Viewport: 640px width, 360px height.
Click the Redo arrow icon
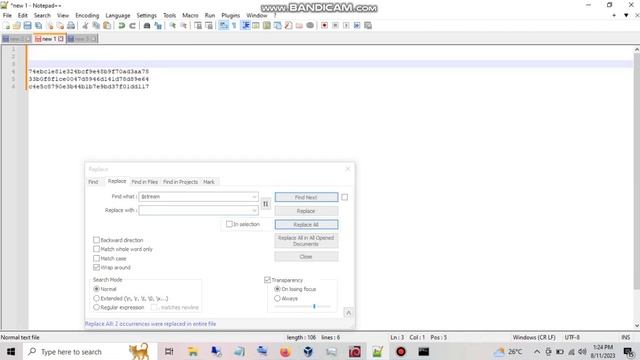pyautogui.click(x=132, y=26)
